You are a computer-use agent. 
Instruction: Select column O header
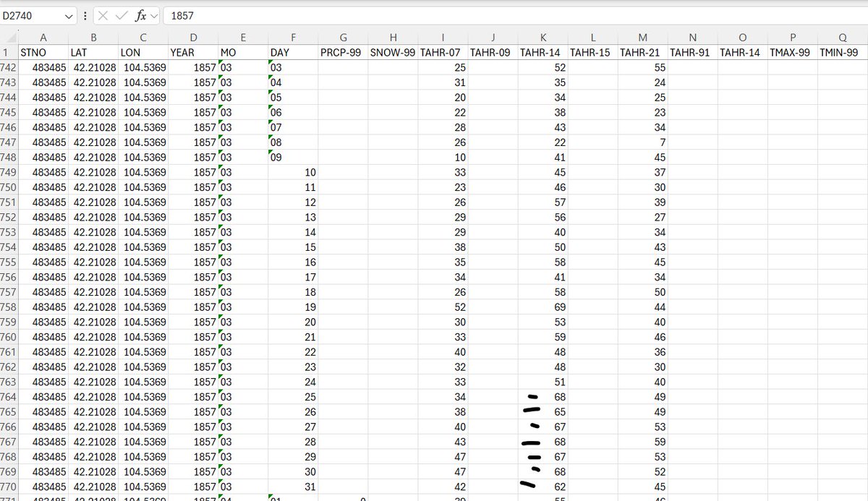(x=743, y=38)
